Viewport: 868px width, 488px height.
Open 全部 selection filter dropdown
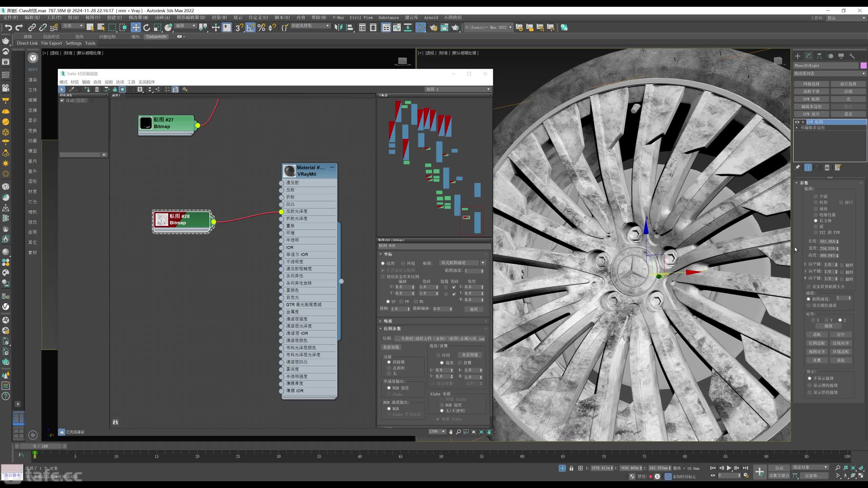pos(73,26)
